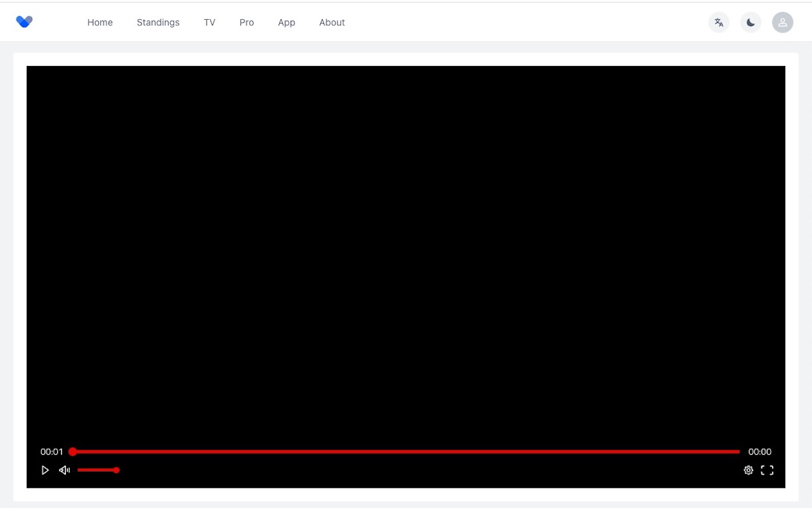Click the red video progress bar

tap(406, 451)
